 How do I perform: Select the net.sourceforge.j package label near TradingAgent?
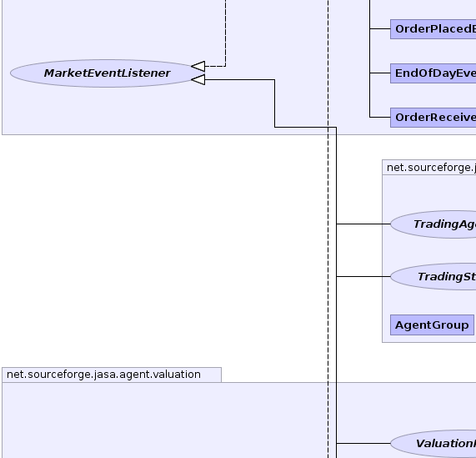coord(429,168)
